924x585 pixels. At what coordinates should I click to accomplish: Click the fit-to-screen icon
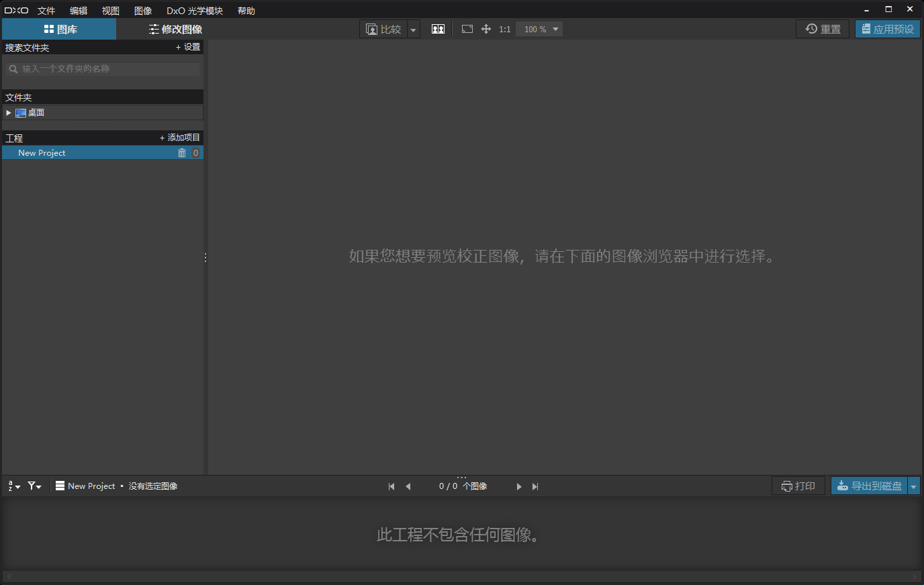point(467,29)
